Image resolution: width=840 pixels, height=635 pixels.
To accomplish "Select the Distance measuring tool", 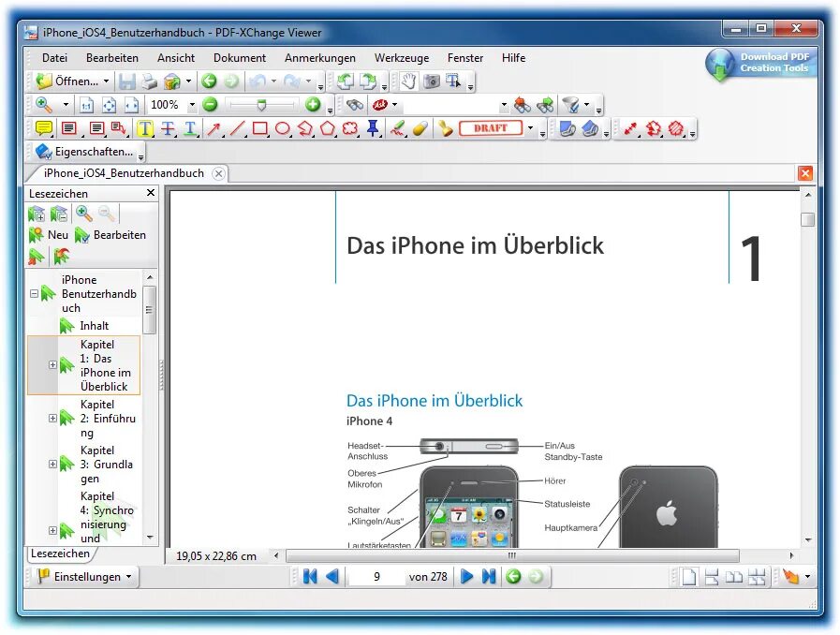I will click(x=630, y=128).
